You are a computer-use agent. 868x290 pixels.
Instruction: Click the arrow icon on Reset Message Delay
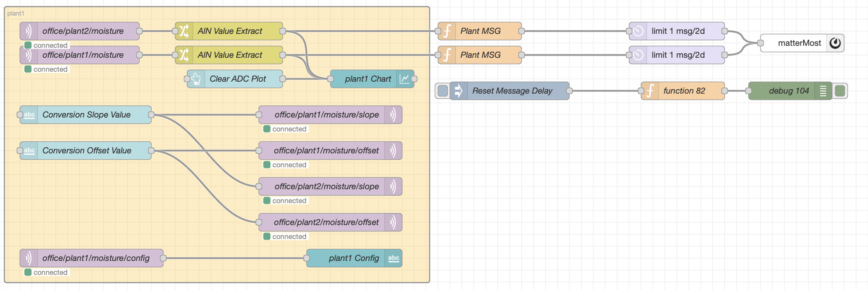[x=459, y=91]
